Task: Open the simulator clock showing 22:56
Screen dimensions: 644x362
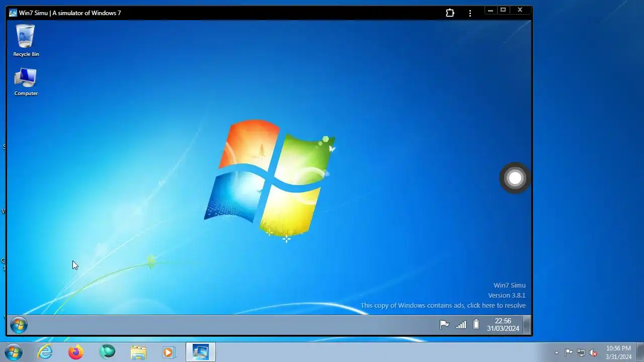Action: 503,325
